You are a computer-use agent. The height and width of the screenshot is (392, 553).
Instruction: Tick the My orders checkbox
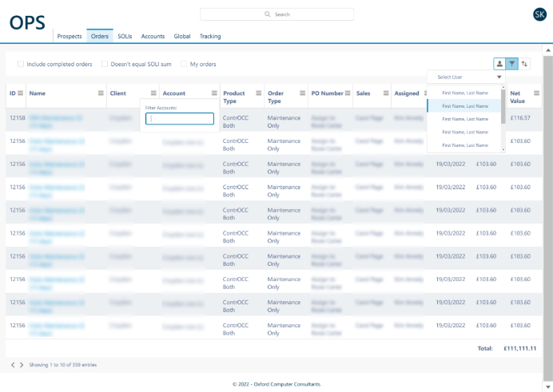184,64
